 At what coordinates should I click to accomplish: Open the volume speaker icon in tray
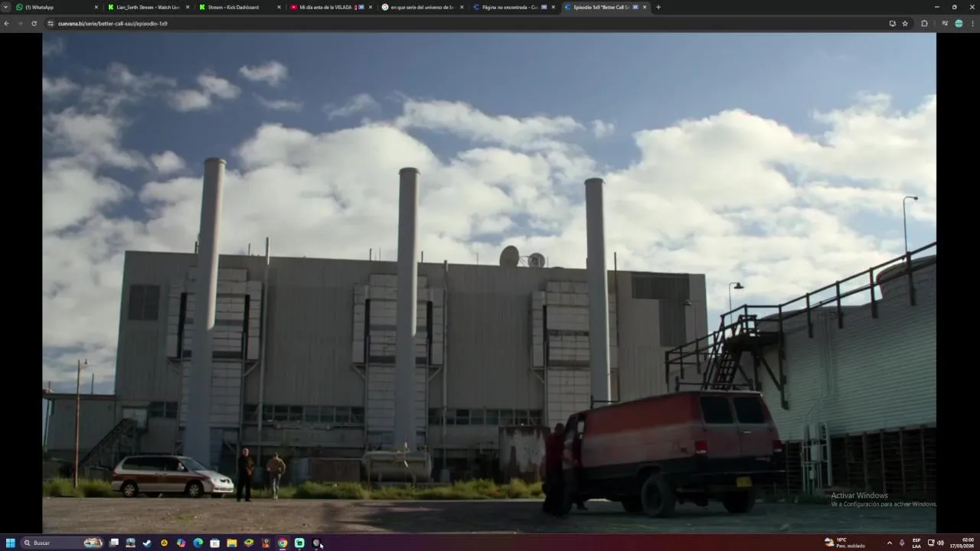point(940,543)
